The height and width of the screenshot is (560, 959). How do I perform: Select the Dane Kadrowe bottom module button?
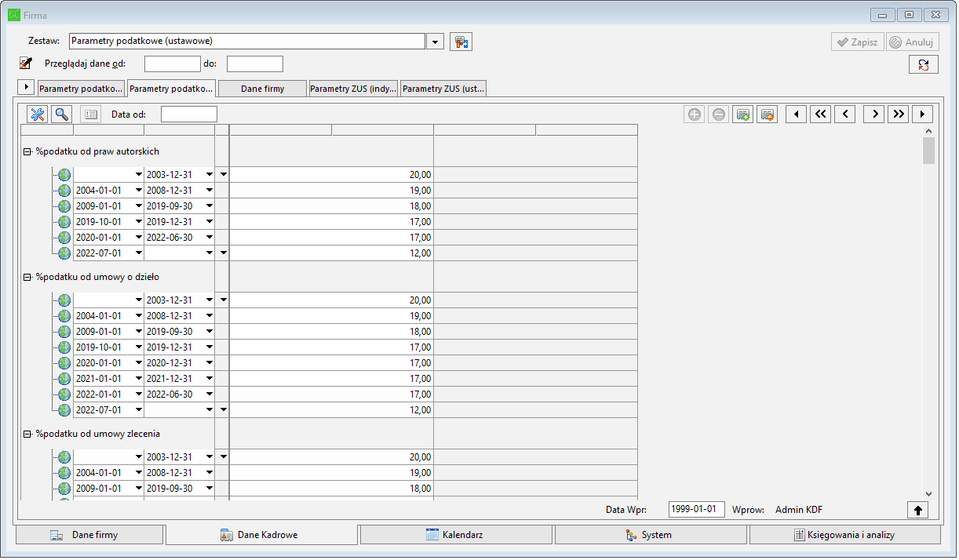pyautogui.click(x=262, y=535)
